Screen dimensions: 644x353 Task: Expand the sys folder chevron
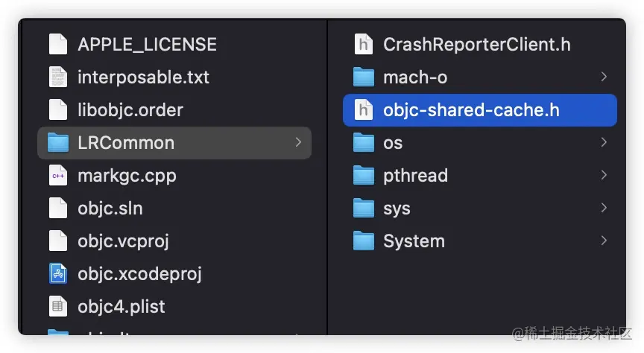[x=604, y=208]
